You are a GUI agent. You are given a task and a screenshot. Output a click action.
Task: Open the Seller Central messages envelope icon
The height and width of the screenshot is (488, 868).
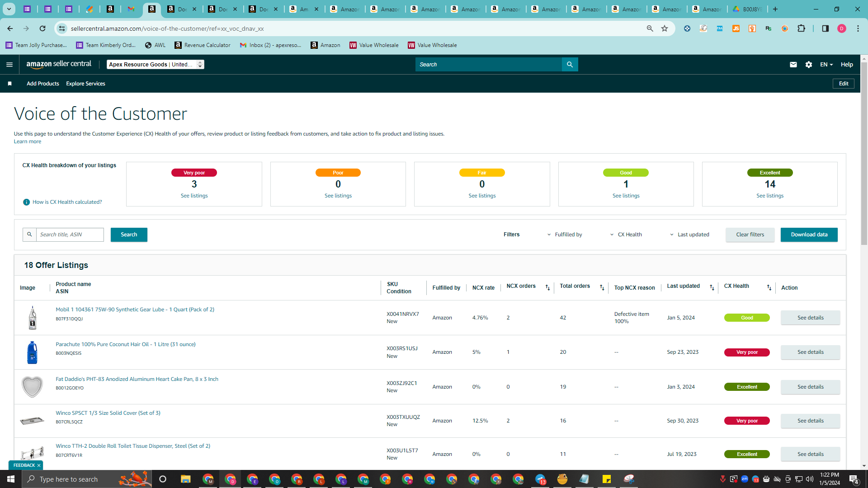793,65
